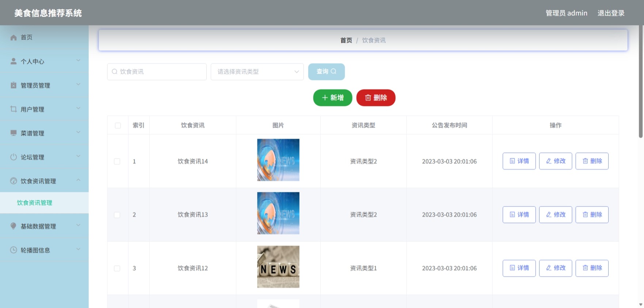Click 删除 for 饮食资讯14
Screen dimensions: 644x308
pos(592,161)
